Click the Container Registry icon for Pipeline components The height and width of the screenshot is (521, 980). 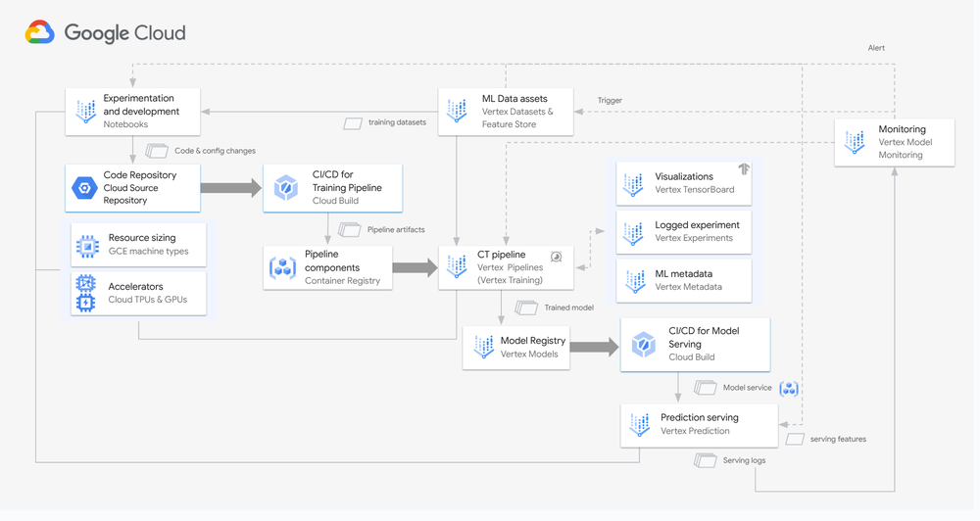click(282, 267)
